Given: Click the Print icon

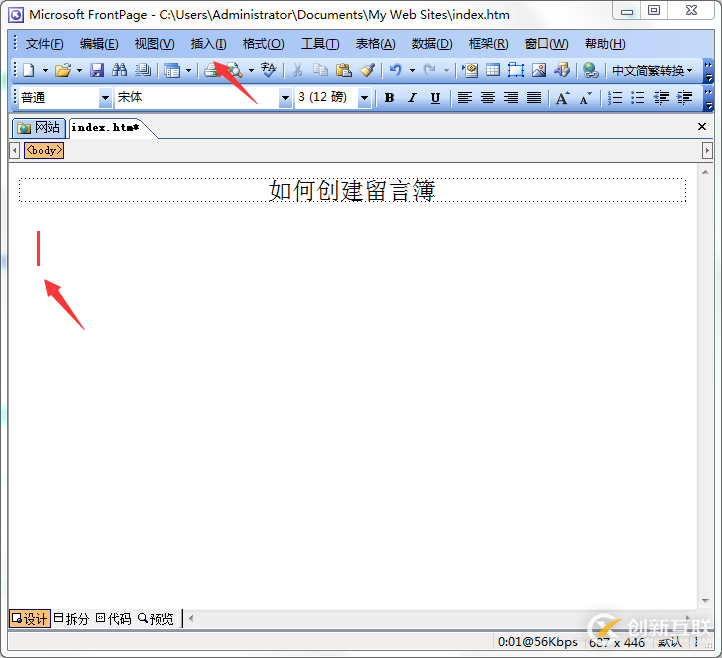Looking at the screenshot, I should [211, 70].
